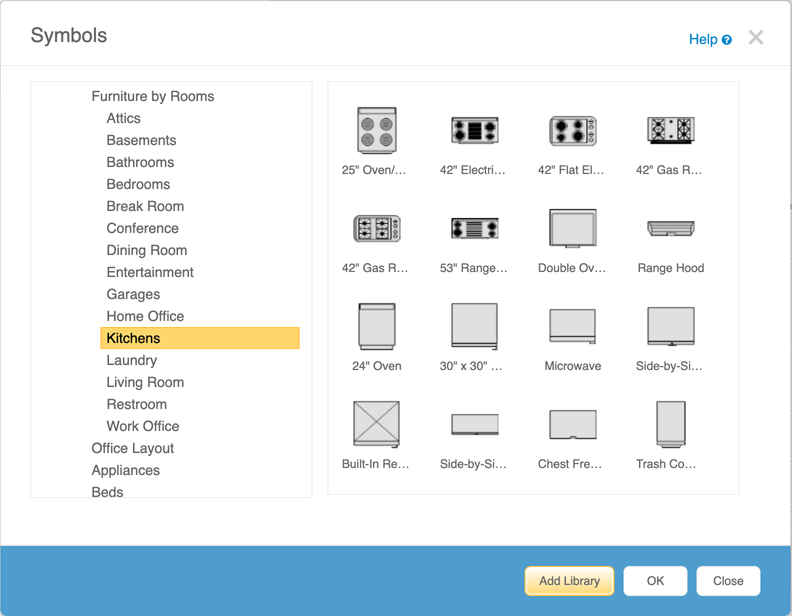The width and height of the screenshot is (792, 616).
Task: Select the 24" Oven symbol
Action: [x=376, y=326]
